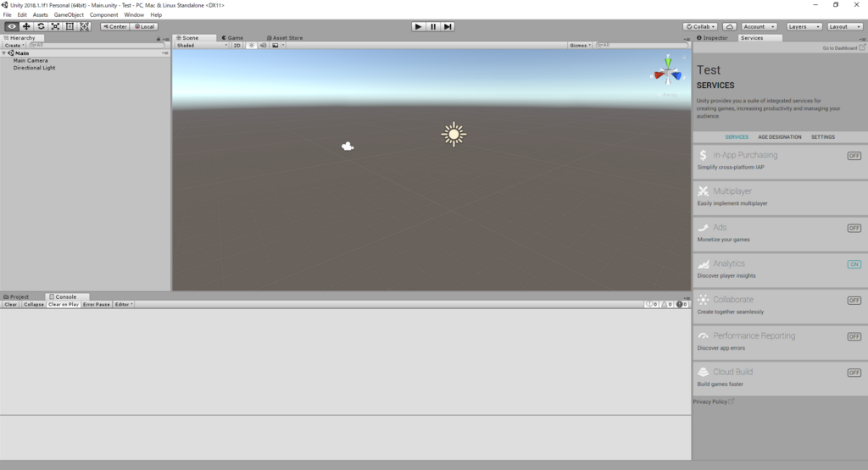Toggle console info messages filter
The height and width of the screenshot is (470, 868).
coord(652,305)
